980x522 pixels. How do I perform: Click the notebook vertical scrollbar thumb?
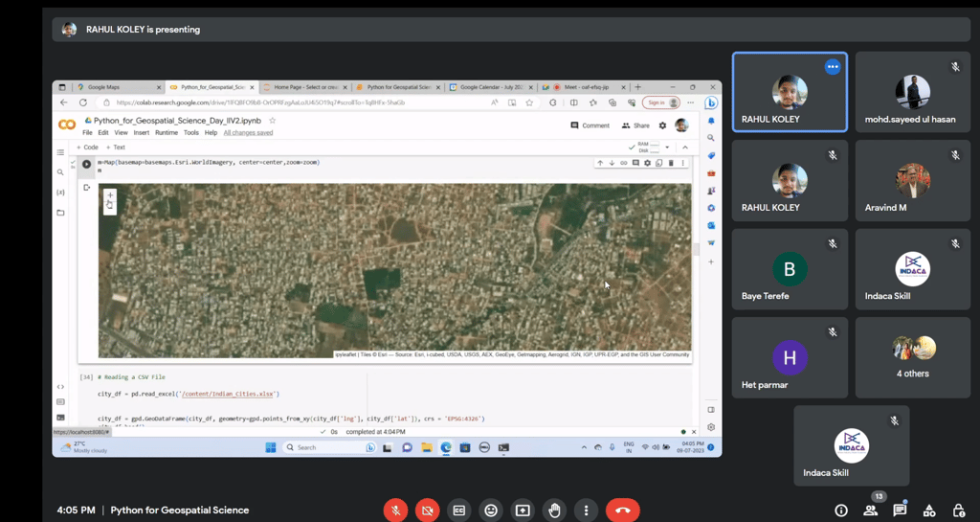[x=697, y=249]
